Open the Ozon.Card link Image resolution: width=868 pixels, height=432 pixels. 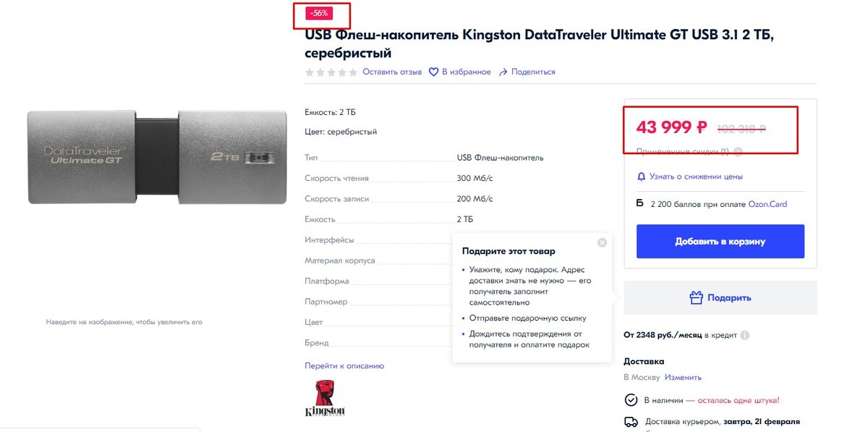tap(767, 205)
